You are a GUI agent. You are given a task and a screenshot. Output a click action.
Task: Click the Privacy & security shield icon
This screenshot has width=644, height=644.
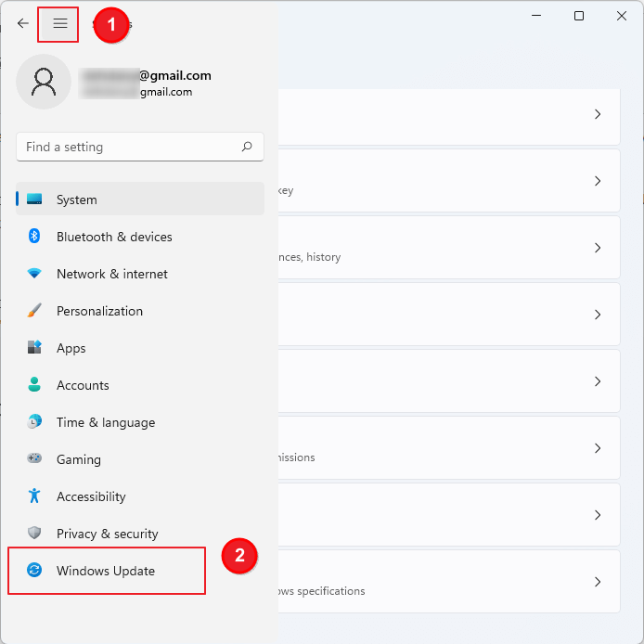pos(34,534)
